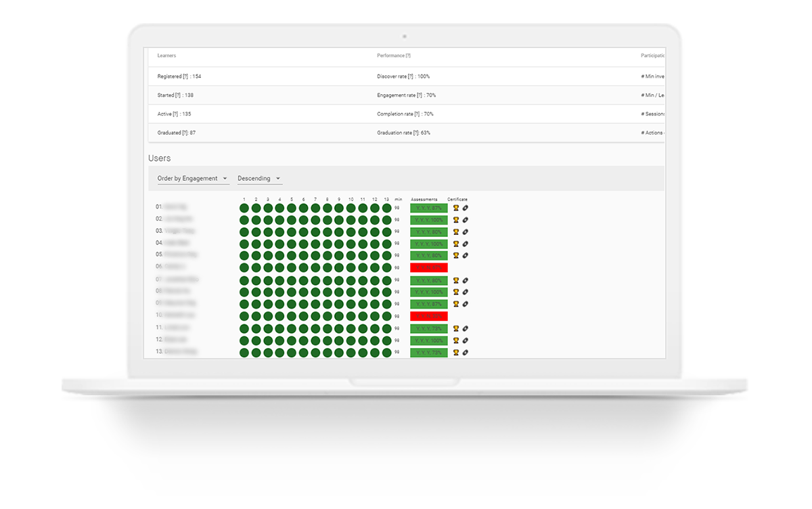Open the Performance help dropdown marker
Image resolution: width=812 pixels, height=509 pixels.
point(409,56)
